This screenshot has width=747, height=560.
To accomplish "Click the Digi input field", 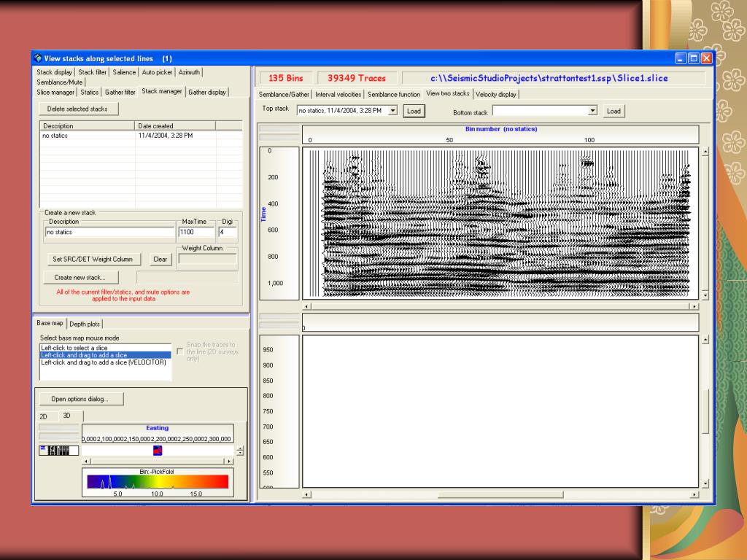I will [x=228, y=232].
